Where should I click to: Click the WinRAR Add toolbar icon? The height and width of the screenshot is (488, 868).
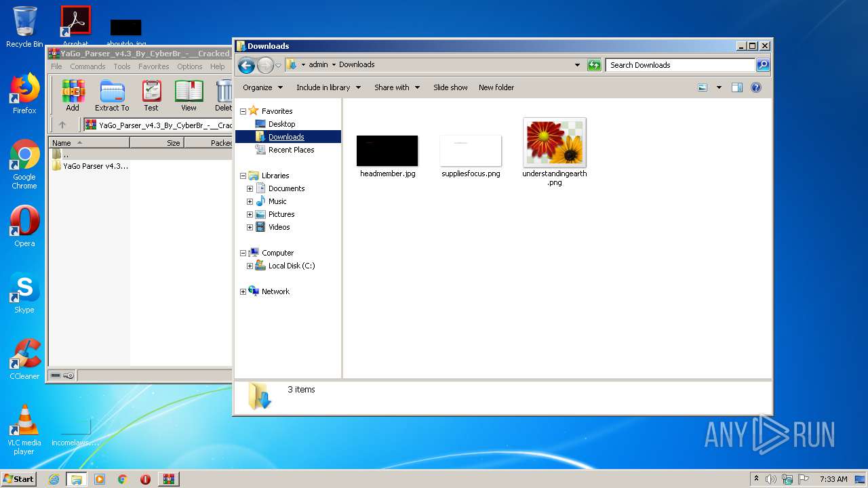click(73, 95)
